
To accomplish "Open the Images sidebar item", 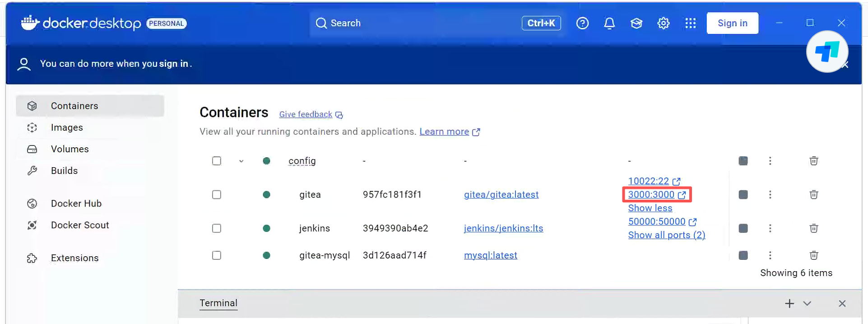I will [x=90, y=127].
